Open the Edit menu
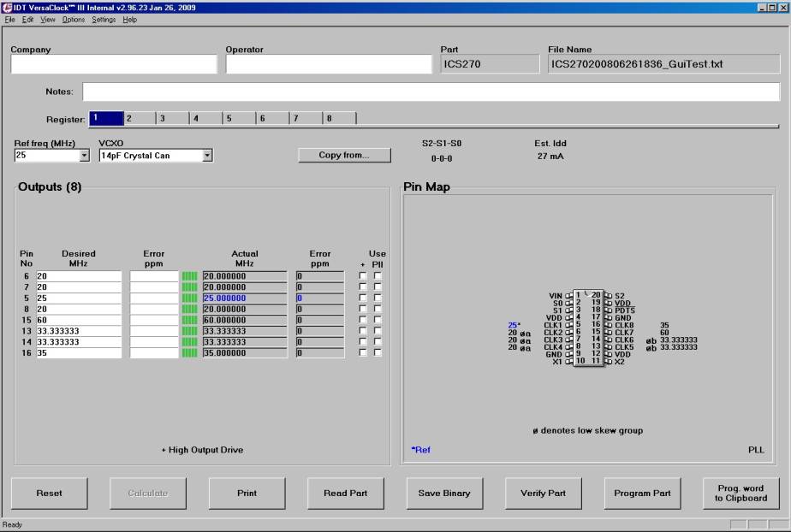791x532 pixels. pos(27,20)
